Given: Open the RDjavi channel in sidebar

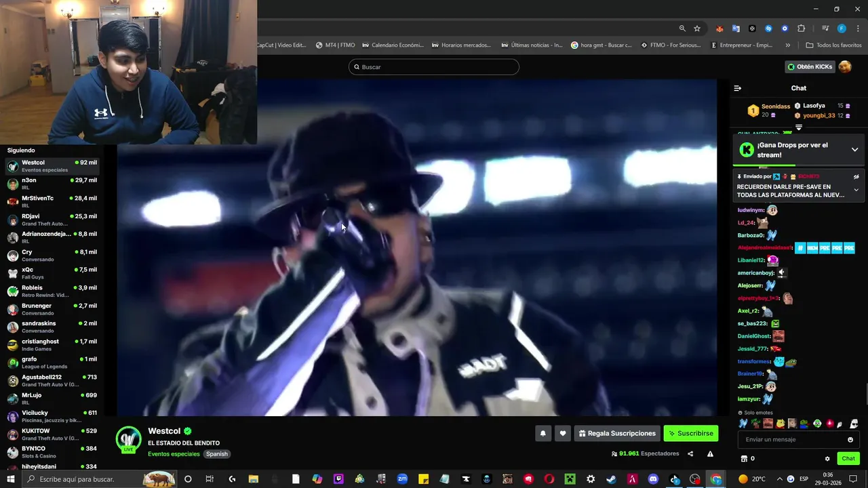Looking at the screenshot, I should (52, 220).
